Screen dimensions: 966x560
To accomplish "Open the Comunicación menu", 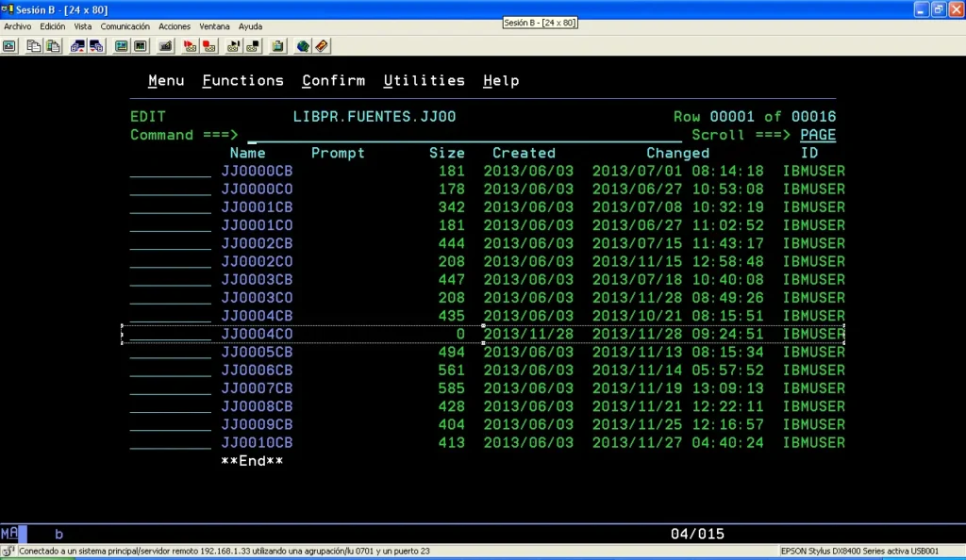I will [125, 26].
